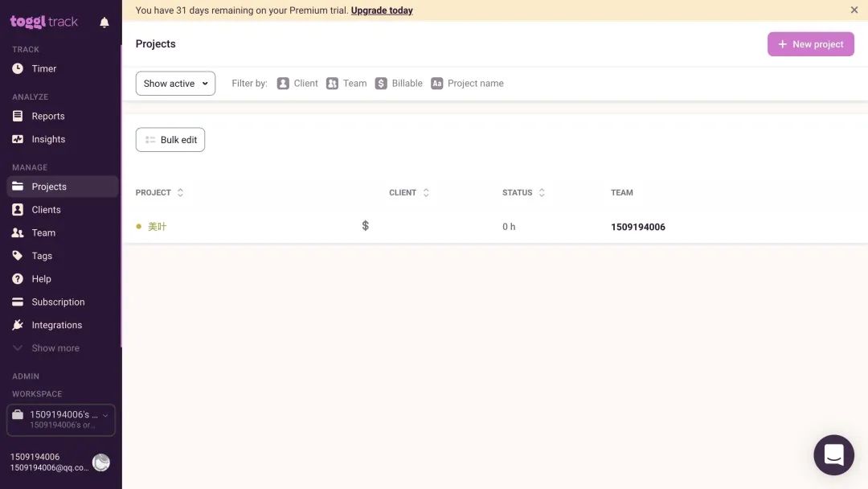
Task: Click the user avatar in sidebar
Action: tap(100, 462)
